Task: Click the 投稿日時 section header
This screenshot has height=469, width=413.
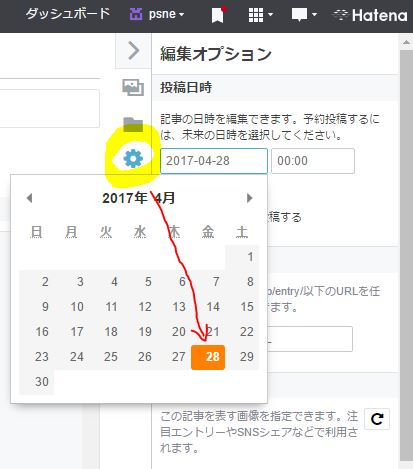Action: [186, 88]
